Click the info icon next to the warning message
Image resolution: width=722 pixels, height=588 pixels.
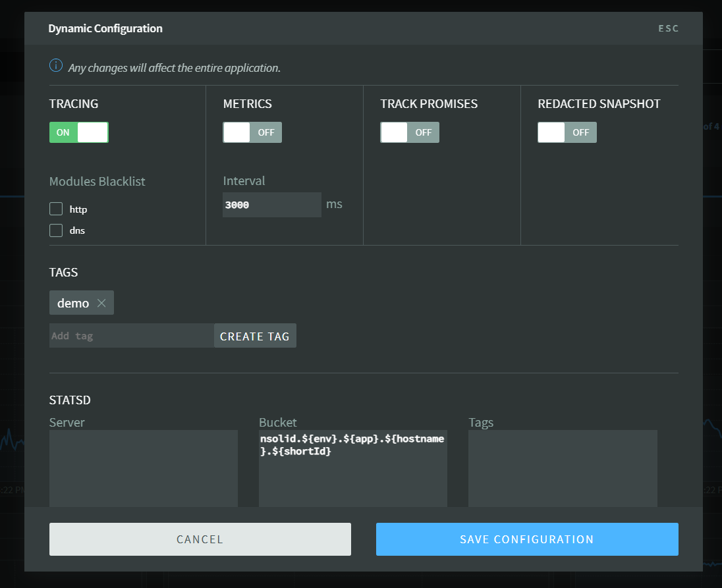(56, 66)
